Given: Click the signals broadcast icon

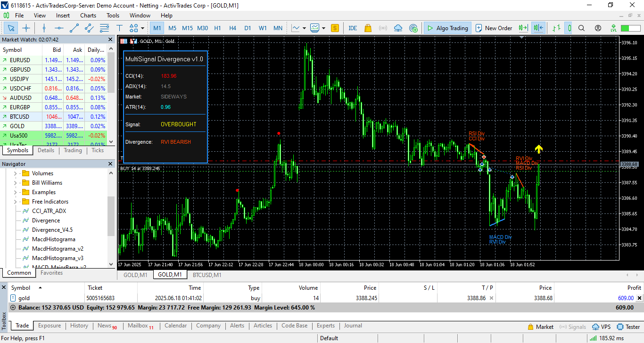Looking at the screenshot, I should click(x=383, y=28).
